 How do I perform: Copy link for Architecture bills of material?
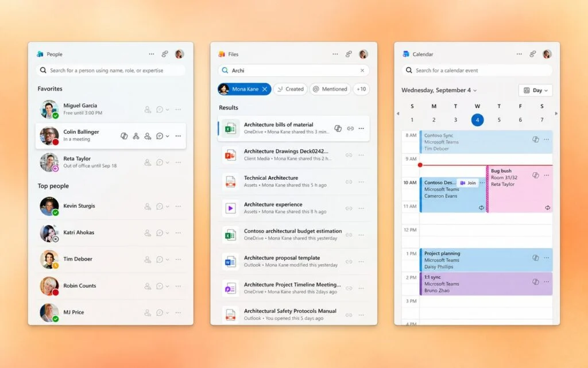click(350, 129)
